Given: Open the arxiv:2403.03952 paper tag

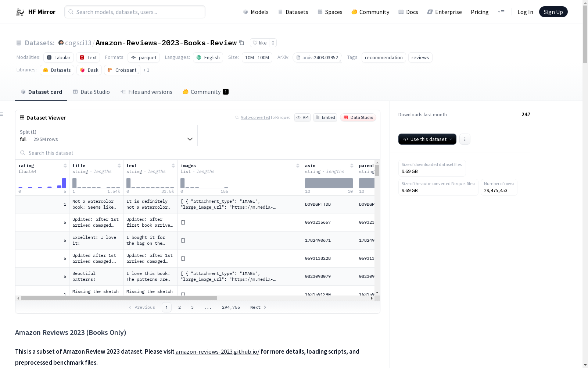Looking at the screenshot, I should [318, 57].
